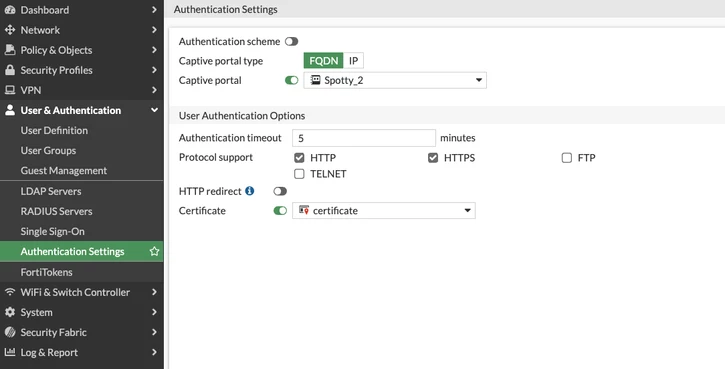Viewport: 725px width, 369px height.
Task: Select FQDN captive portal type
Action: click(x=324, y=61)
